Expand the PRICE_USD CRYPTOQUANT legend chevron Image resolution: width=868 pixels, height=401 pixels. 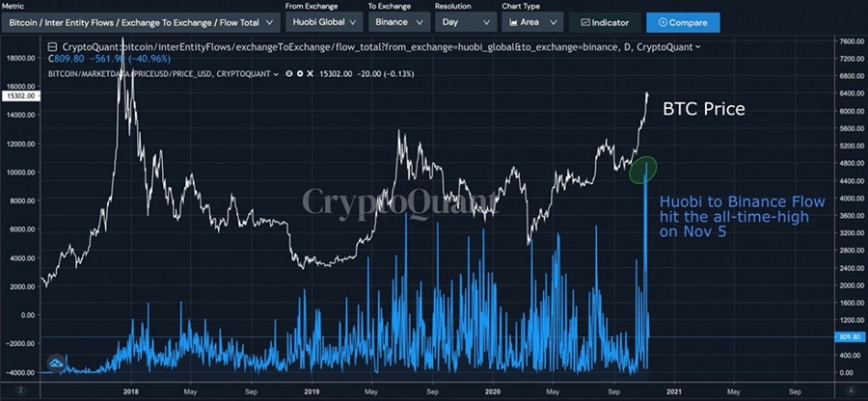tap(276, 73)
